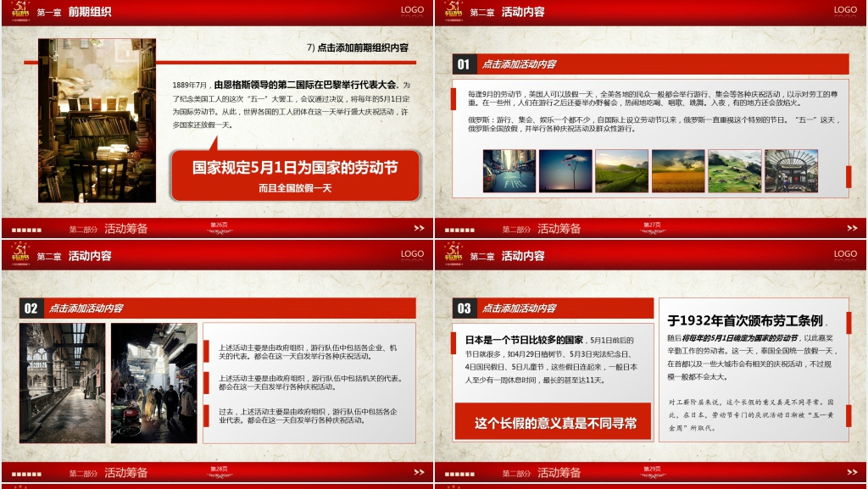
Task: Click the 第二部分 活动筹备 footer label on page 29
Action: [541, 473]
